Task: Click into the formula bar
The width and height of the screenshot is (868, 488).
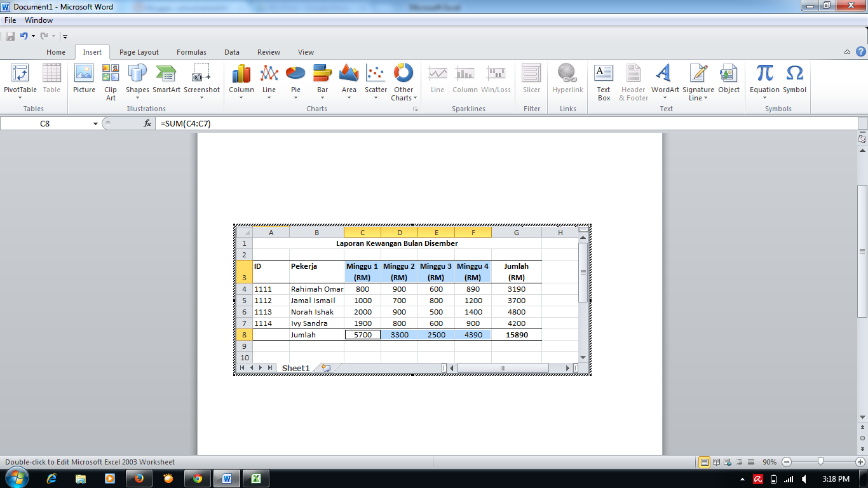Action: coord(507,123)
